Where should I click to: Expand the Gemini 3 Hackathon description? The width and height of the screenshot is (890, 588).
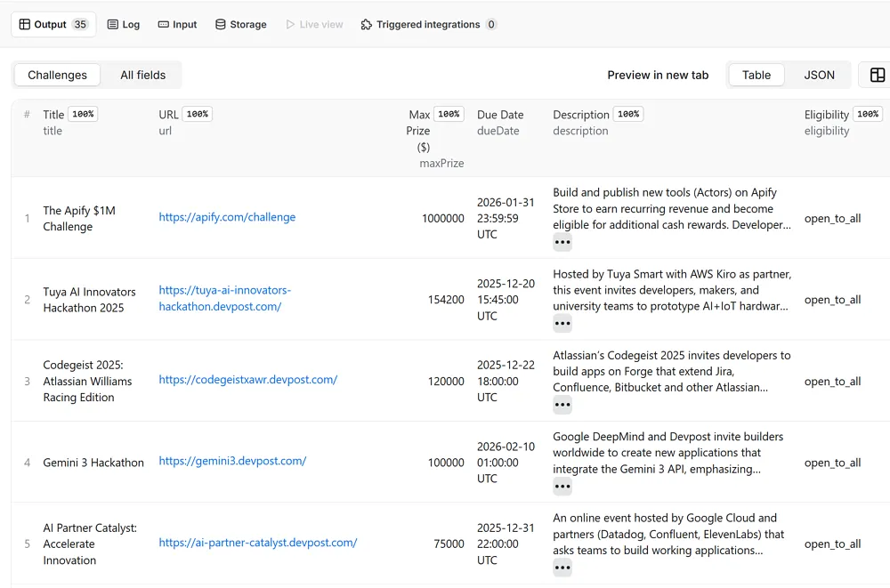[x=562, y=487]
